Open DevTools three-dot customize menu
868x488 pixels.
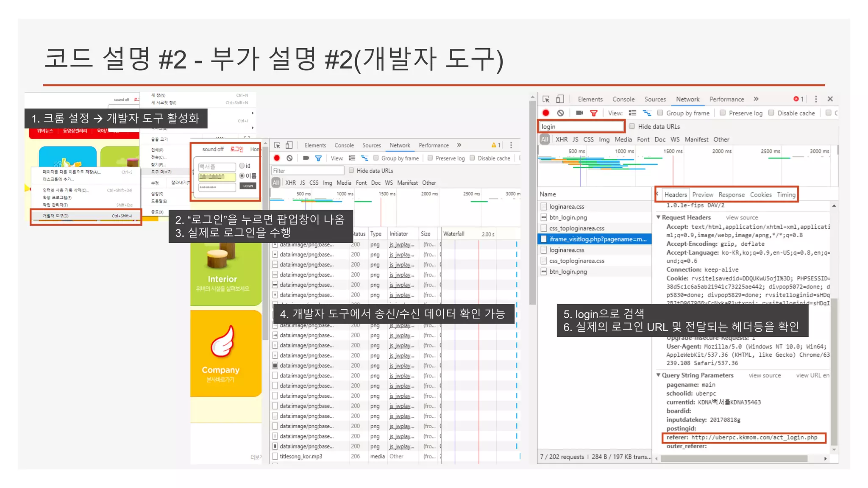pos(816,99)
